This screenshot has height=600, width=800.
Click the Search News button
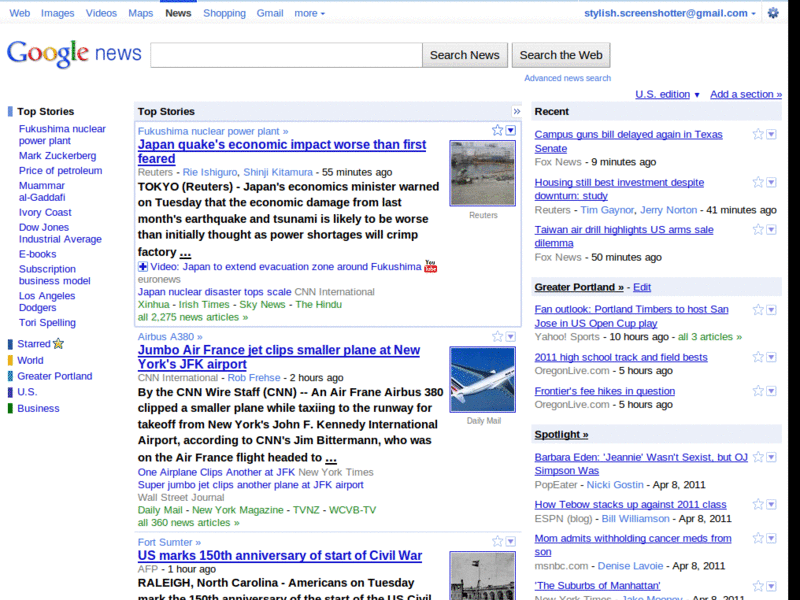tap(464, 55)
